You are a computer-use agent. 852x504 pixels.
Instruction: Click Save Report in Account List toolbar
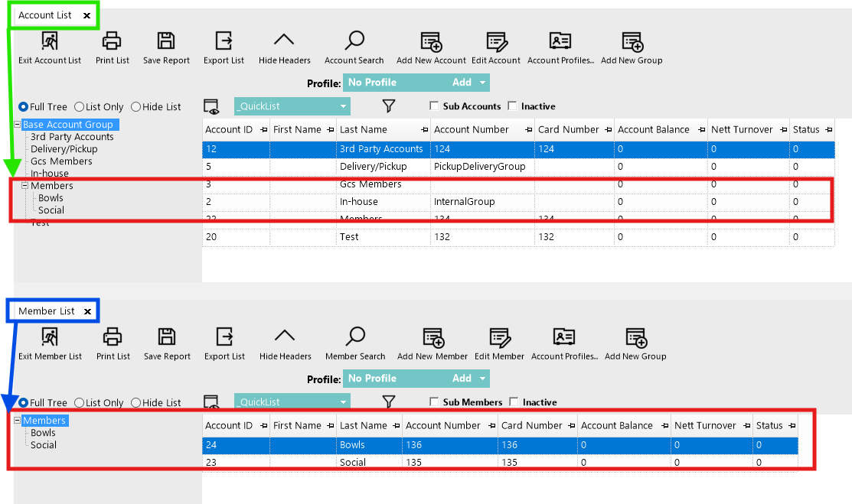166,47
